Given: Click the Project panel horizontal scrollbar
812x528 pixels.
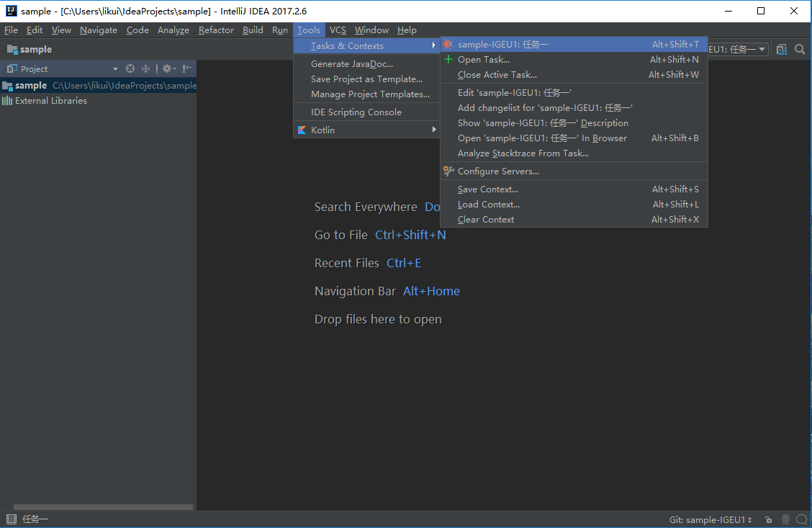Looking at the screenshot, I should 103,507.
